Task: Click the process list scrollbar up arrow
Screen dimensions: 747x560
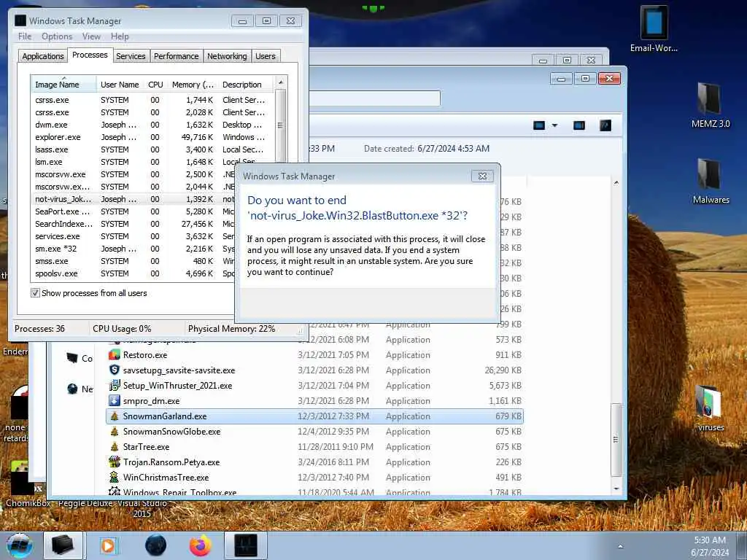Action: pos(281,82)
